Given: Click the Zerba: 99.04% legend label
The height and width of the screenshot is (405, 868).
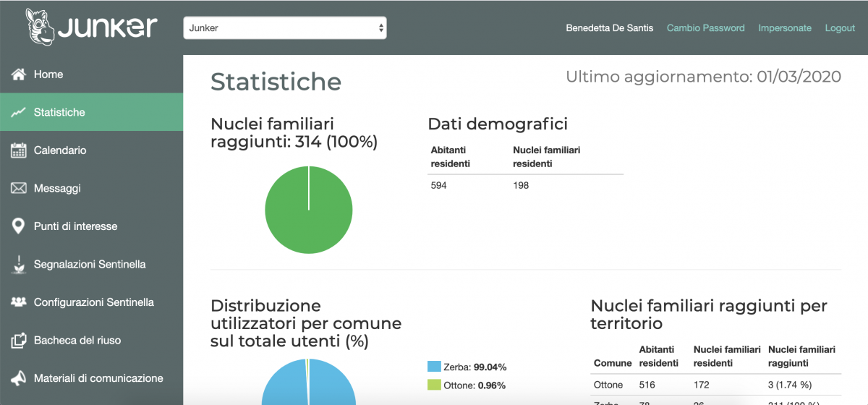Looking at the screenshot, I should click(475, 367).
